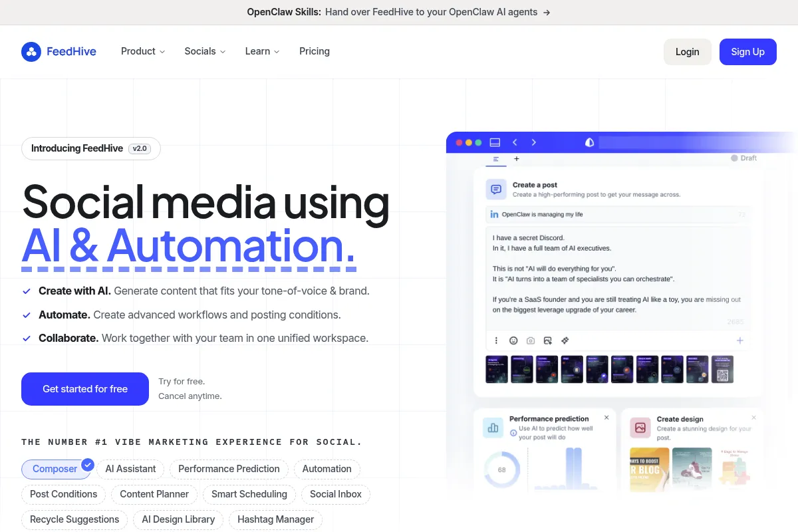
Task: Click the forward arrow in mockup toolbar
Action: pyautogui.click(x=533, y=142)
